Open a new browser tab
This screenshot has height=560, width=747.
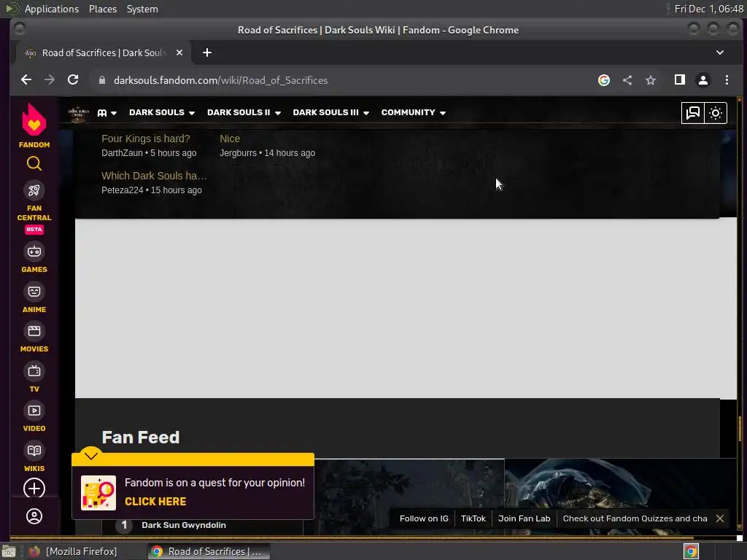[x=206, y=52]
